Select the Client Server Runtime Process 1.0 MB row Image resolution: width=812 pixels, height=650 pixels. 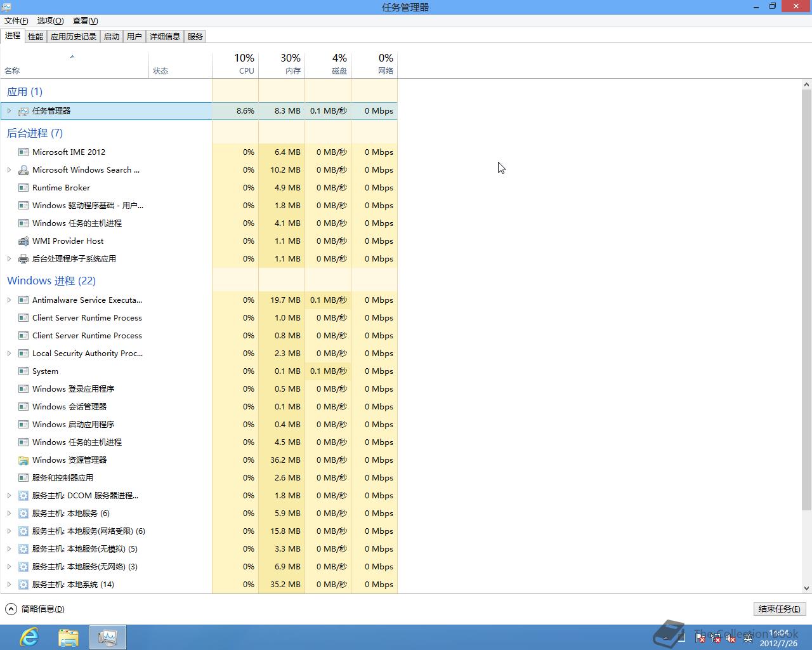pyautogui.click(x=199, y=318)
